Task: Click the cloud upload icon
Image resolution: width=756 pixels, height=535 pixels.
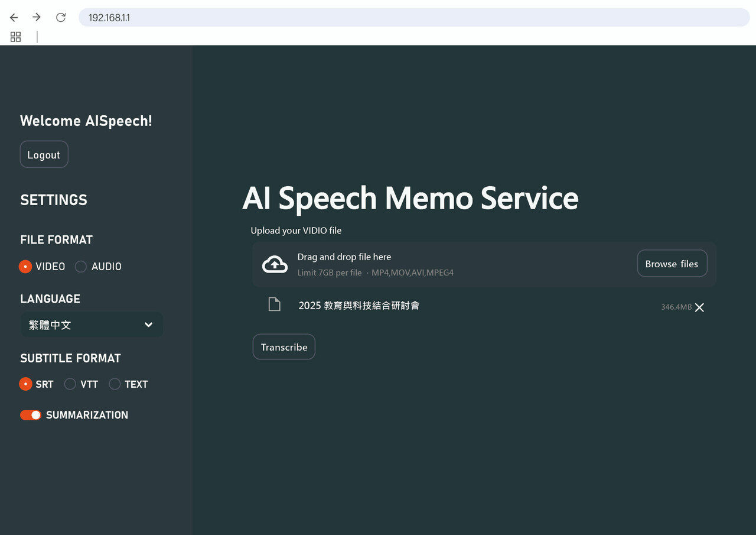Action: (275, 264)
